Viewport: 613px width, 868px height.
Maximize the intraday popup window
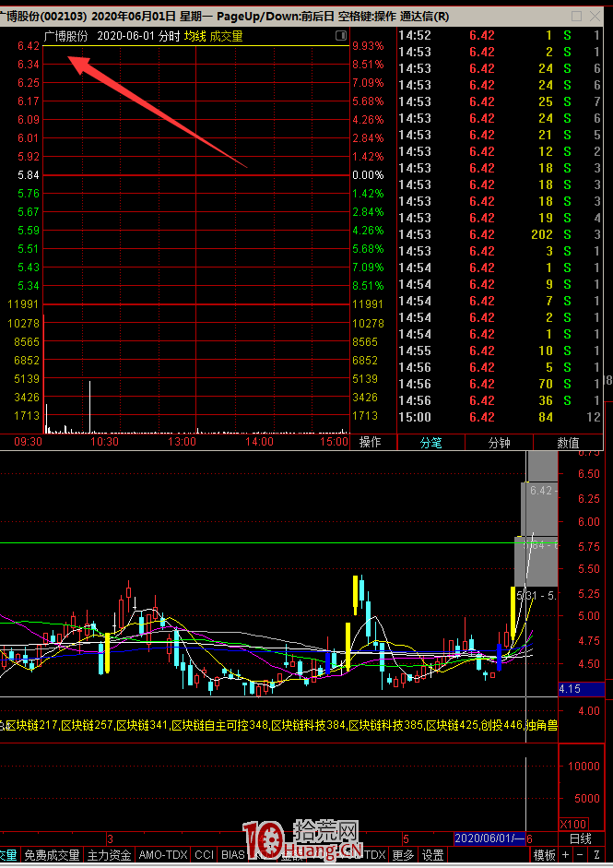click(x=576, y=16)
